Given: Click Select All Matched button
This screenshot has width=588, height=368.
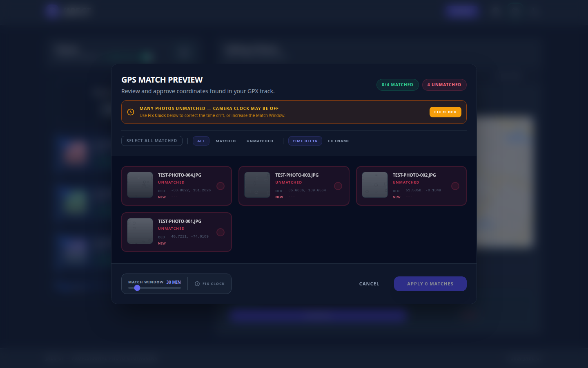Looking at the screenshot, I should (x=152, y=141).
